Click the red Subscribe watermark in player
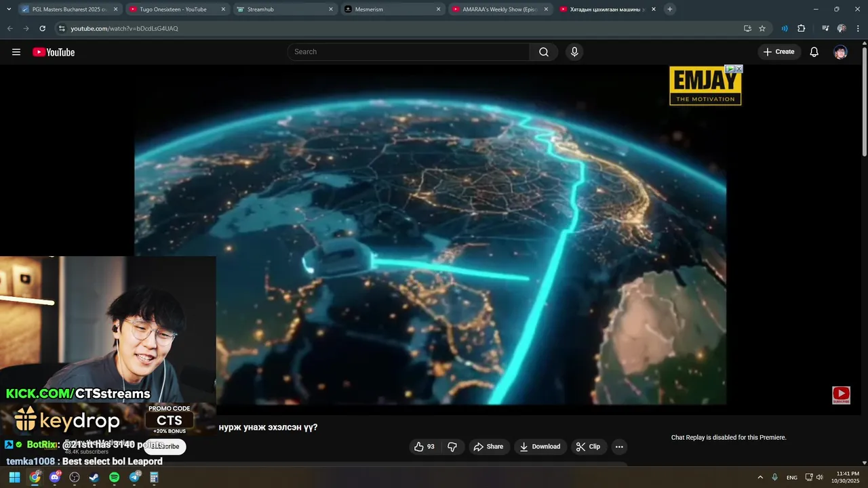 [841, 395]
